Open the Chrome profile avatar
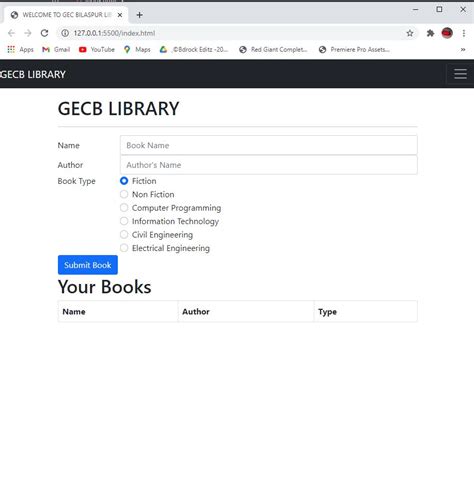This screenshot has width=474, height=490. pyautogui.click(x=447, y=33)
